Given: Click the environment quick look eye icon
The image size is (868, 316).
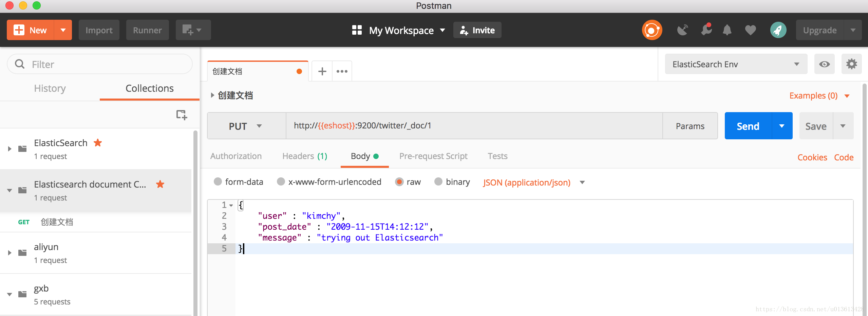Looking at the screenshot, I should (824, 64).
